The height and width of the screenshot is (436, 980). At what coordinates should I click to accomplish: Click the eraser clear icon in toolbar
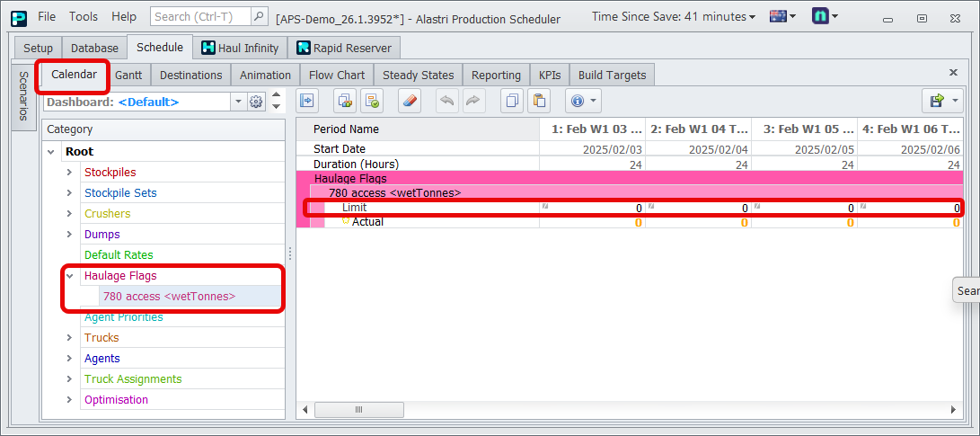pyautogui.click(x=409, y=102)
